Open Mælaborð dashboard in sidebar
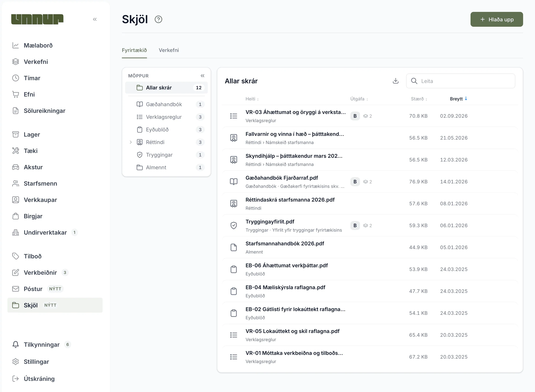Image resolution: width=535 pixels, height=392 pixels. [55, 45]
